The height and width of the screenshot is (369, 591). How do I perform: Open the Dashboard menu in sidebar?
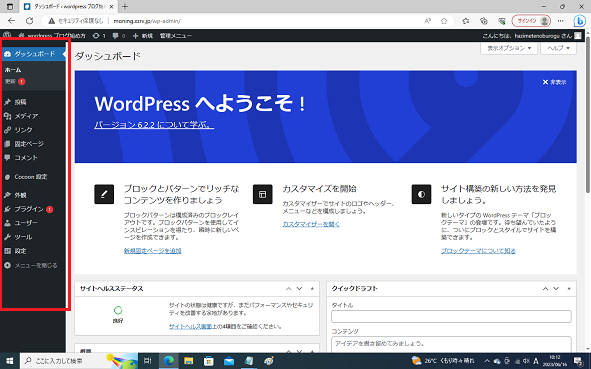[33, 54]
